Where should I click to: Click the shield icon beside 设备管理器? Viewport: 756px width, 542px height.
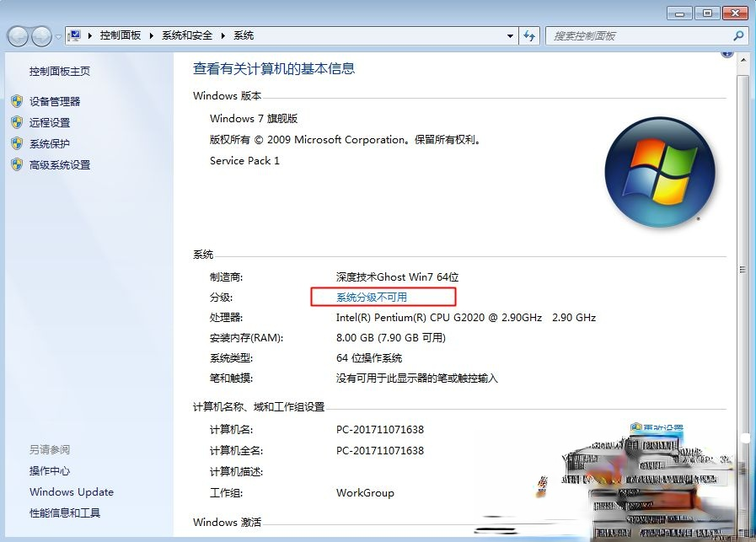coord(17,101)
